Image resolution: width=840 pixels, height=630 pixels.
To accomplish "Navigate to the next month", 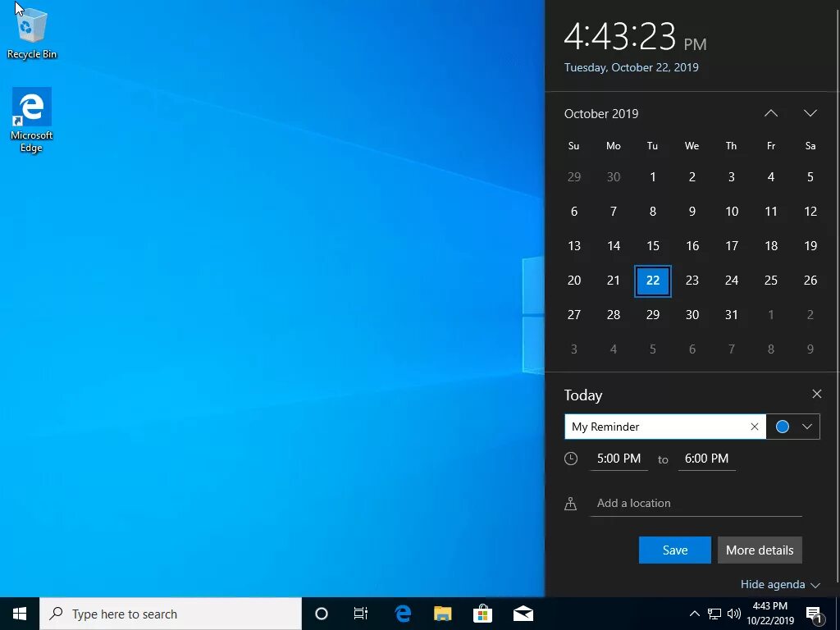I will (810, 113).
